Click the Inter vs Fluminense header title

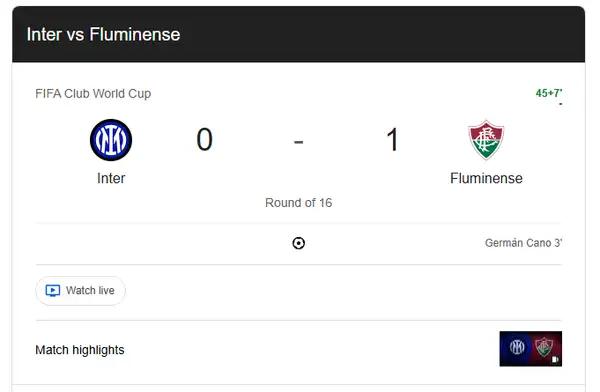pos(103,34)
